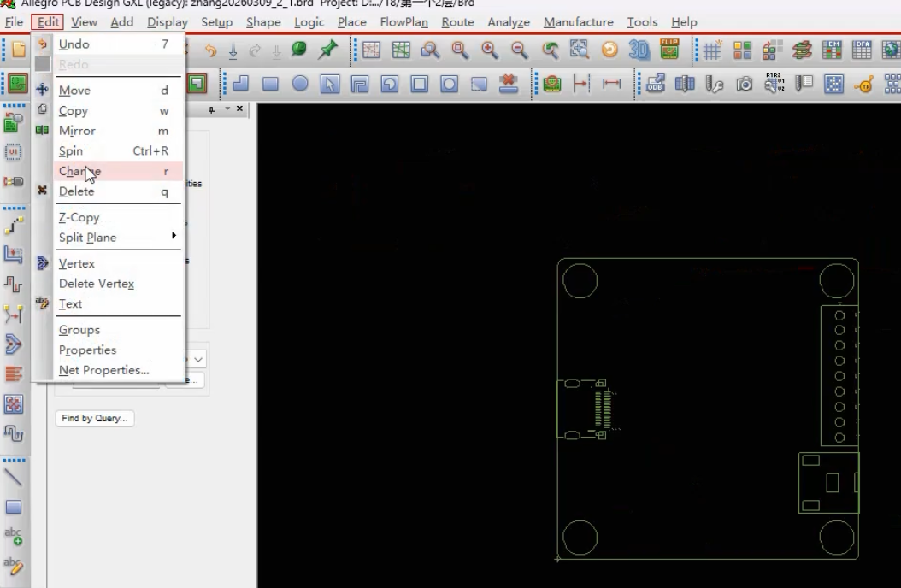Open the Logic menu
This screenshot has width=901, height=588.
coord(309,22)
